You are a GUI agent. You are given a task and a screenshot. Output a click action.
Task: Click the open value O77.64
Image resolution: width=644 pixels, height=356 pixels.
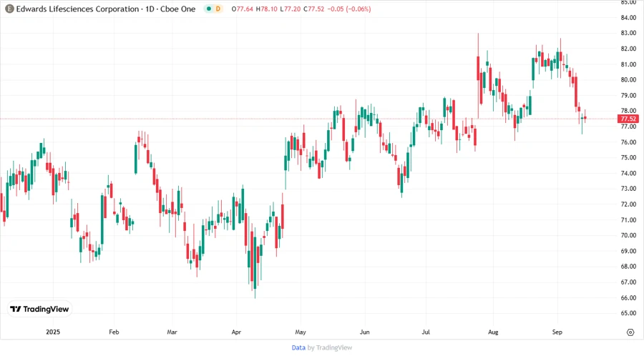pyautogui.click(x=243, y=9)
